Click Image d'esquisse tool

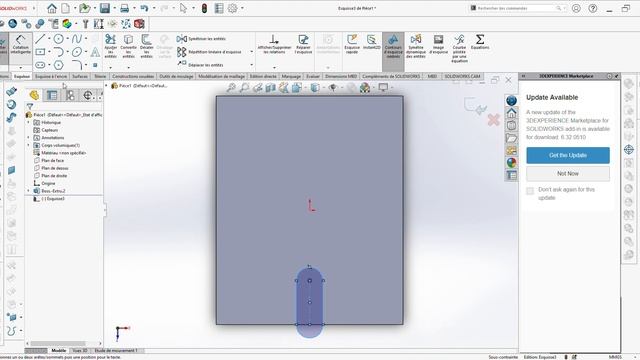pyautogui.click(x=438, y=44)
